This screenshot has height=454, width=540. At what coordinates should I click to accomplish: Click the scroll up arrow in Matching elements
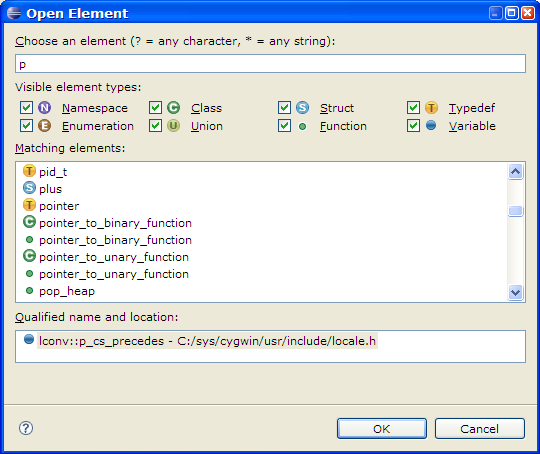(x=516, y=172)
